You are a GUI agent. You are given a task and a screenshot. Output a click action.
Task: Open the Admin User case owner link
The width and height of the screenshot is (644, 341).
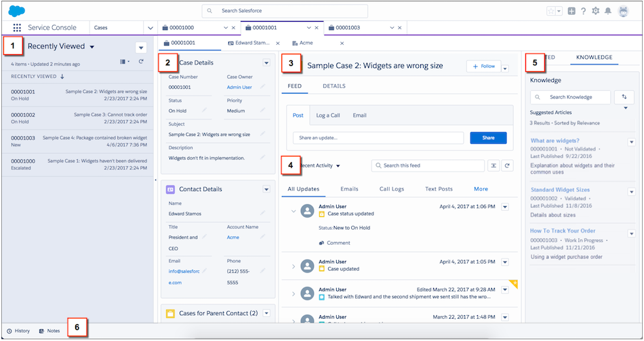pos(239,87)
